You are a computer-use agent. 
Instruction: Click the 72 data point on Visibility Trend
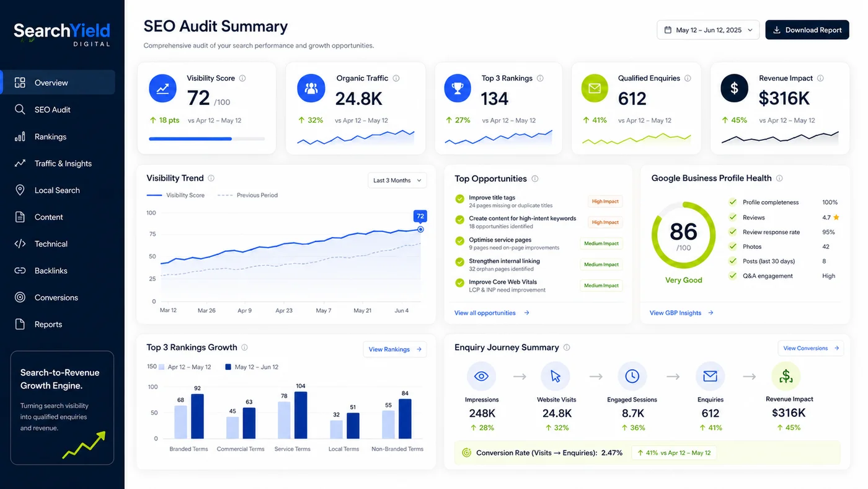click(x=420, y=229)
